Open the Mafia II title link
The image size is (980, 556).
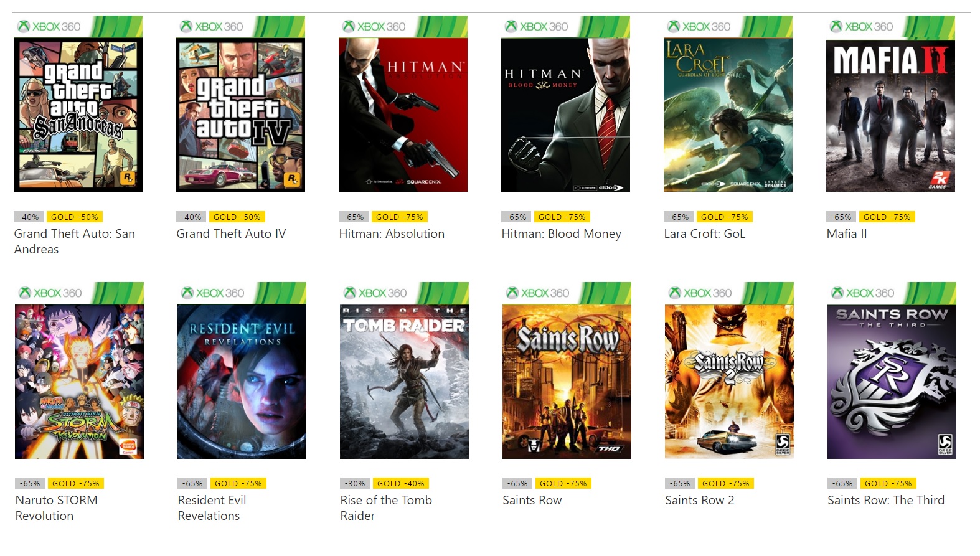[846, 233]
